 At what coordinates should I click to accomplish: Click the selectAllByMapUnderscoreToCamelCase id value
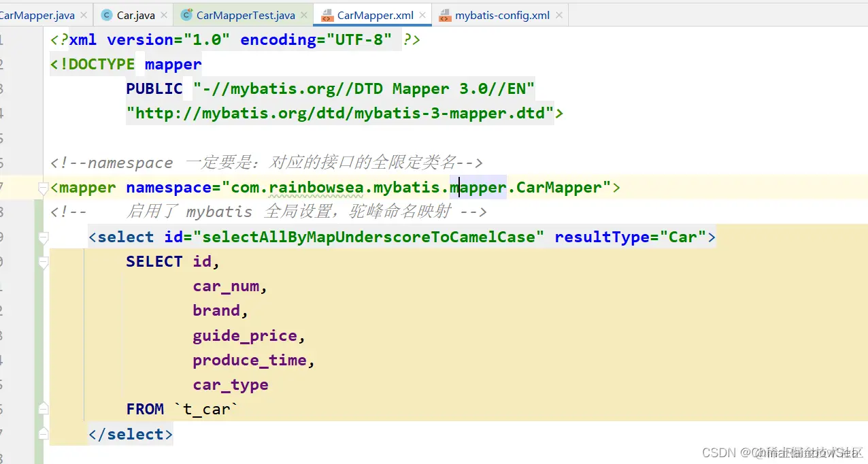[x=369, y=237]
